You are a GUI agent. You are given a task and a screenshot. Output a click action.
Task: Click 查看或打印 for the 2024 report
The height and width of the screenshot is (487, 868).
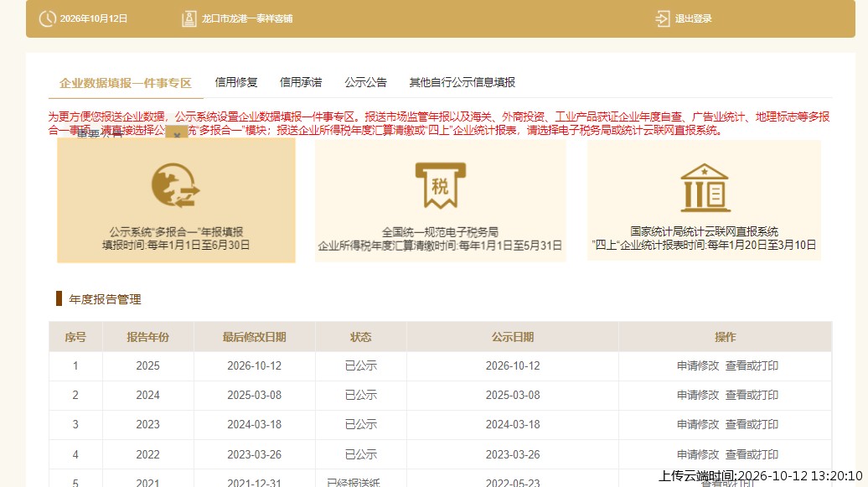[x=752, y=395]
